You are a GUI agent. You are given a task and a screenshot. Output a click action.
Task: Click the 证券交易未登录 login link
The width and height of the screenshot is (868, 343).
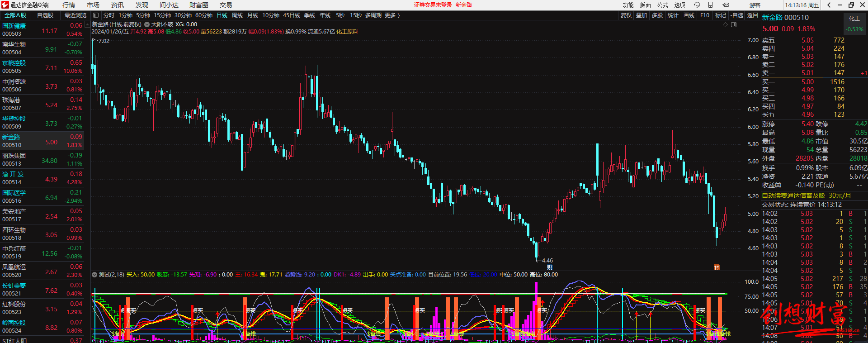point(433,5)
